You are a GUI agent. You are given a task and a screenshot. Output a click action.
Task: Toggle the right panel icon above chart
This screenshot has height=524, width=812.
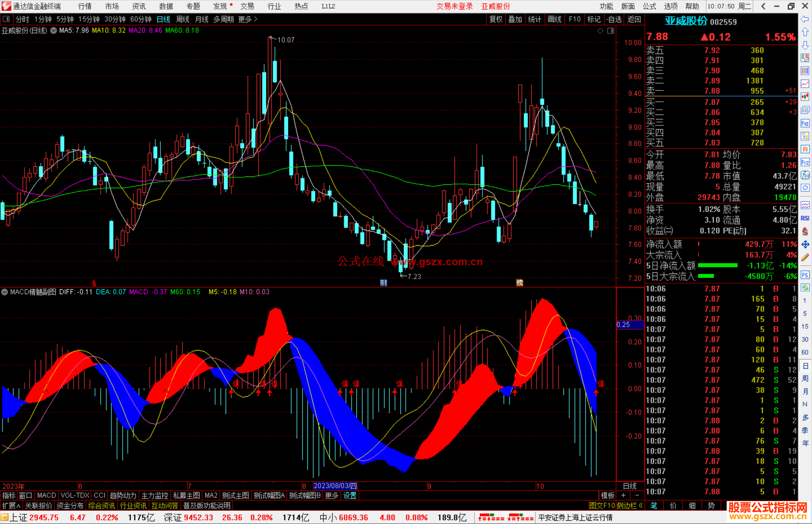click(x=611, y=31)
